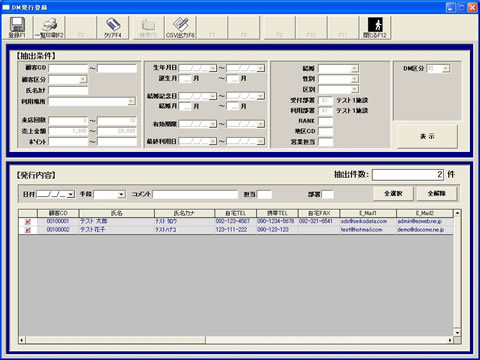Viewport: 480px width, 360px height.
Task: Click the 顧客CD start input field
Action: coord(68,68)
